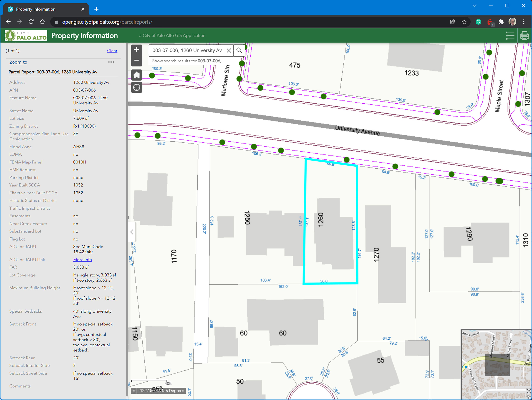Image resolution: width=532 pixels, height=400 pixels.
Task: Click the Maple Street label on map
Action: (499, 96)
